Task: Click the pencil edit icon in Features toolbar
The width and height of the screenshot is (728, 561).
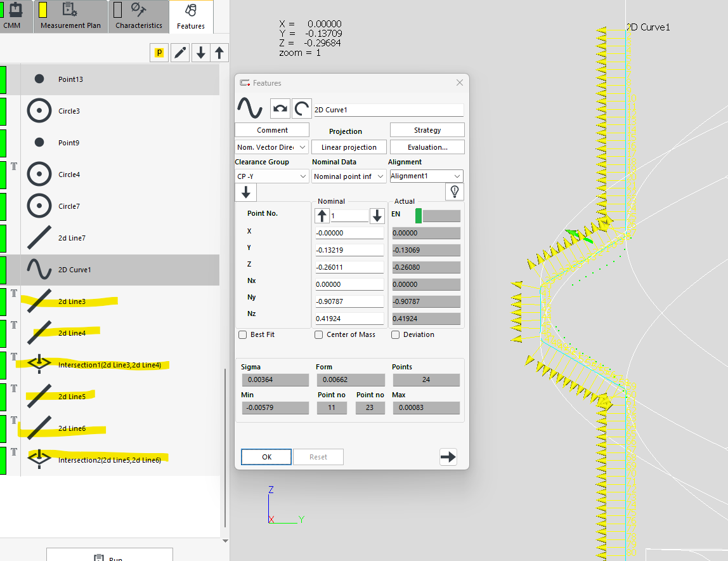Action: click(x=181, y=53)
